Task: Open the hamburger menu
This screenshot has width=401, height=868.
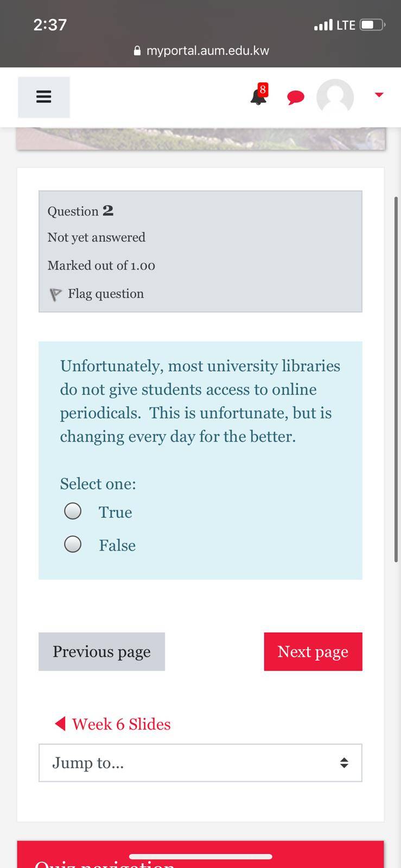Action: [44, 97]
